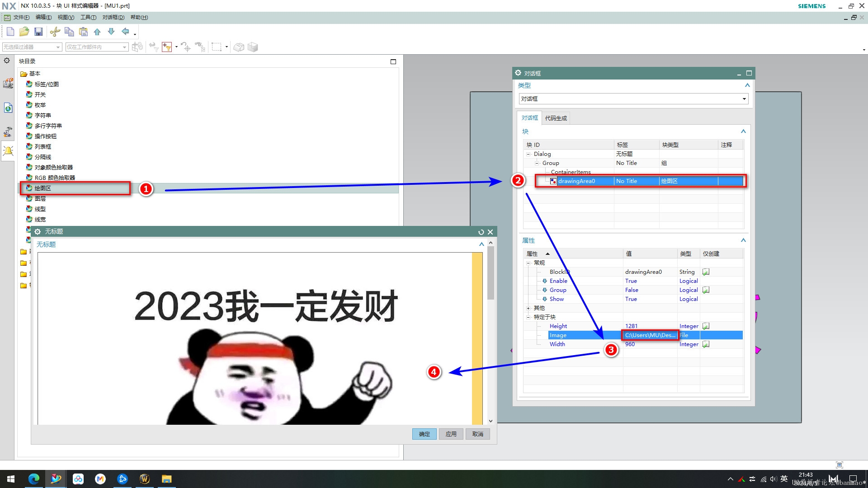This screenshot has height=488, width=868.
Task: Click the Move Up arrow icon
Action: pos(97,32)
